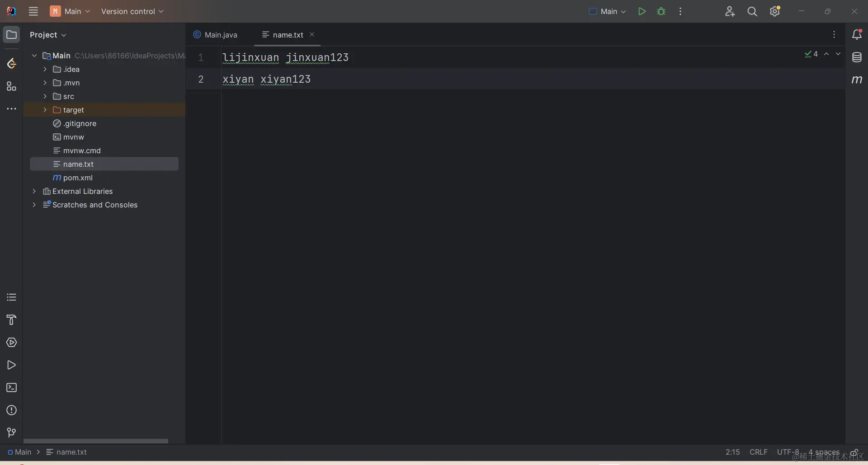
Task: Open Code With Me user icon
Action: tap(730, 11)
